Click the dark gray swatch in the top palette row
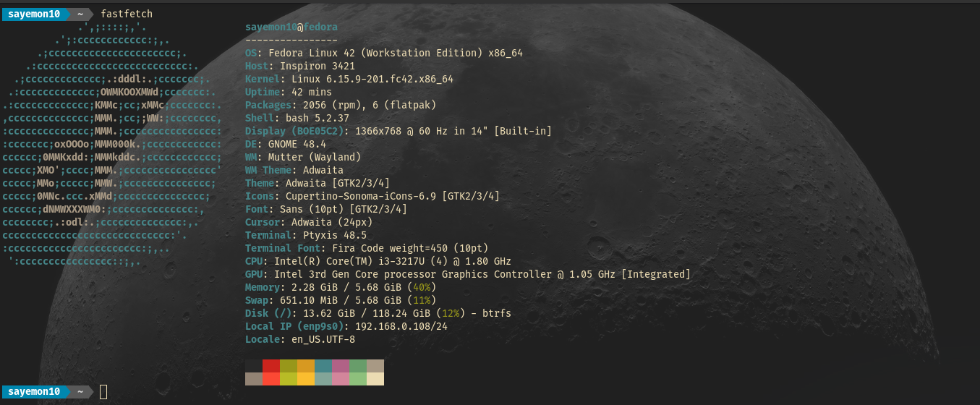980x405 pixels. 254,366
